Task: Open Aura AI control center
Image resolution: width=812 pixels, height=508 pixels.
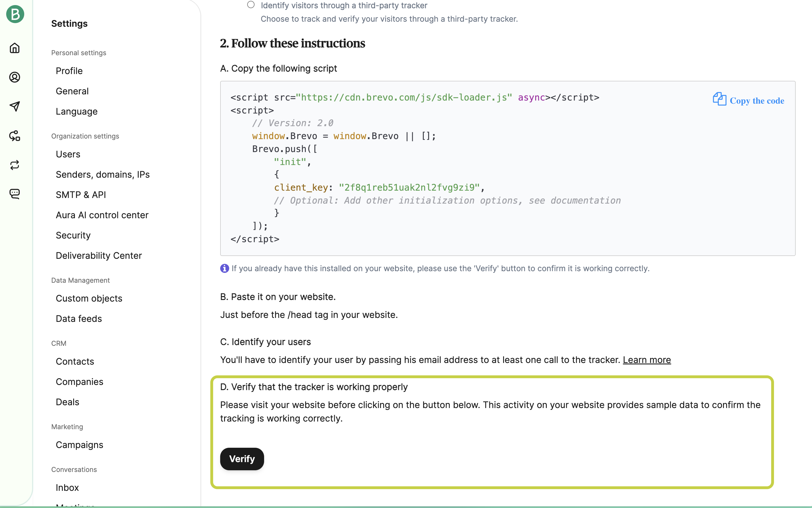Action: 102,215
